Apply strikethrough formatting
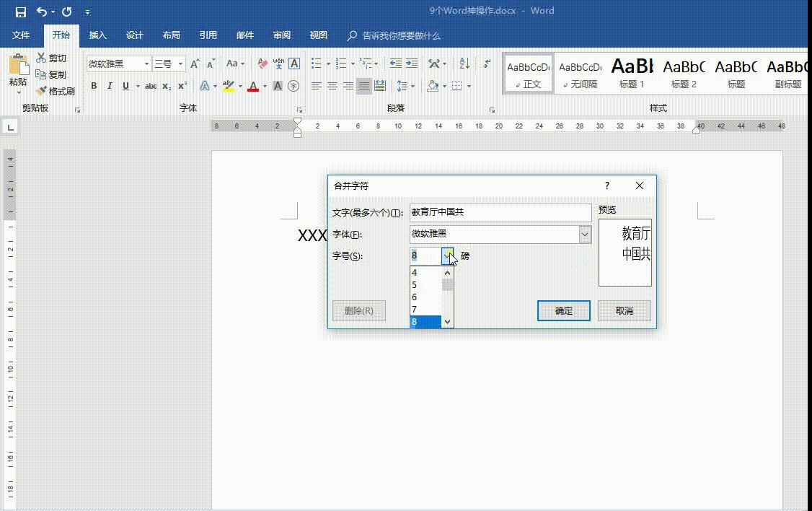 pos(149,86)
